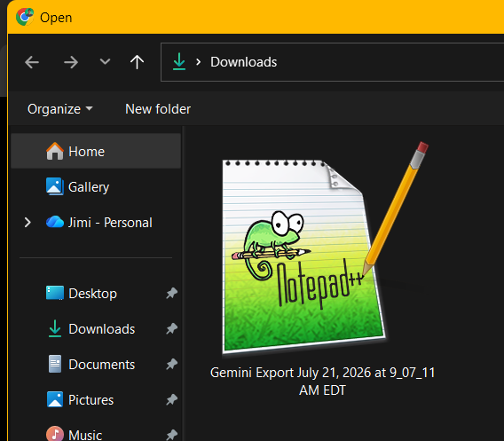Click the pin icon beside Documents
The height and width of the screenshot is (441, 504).
[171, 364]
